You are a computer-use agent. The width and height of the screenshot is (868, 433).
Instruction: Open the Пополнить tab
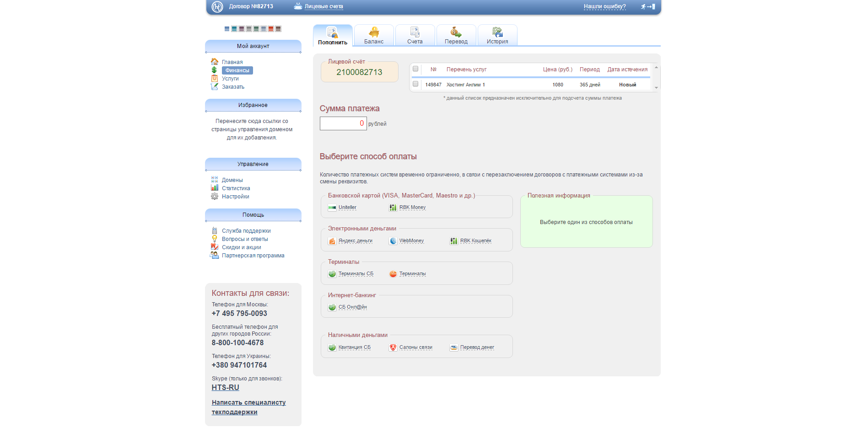point(333,36)
